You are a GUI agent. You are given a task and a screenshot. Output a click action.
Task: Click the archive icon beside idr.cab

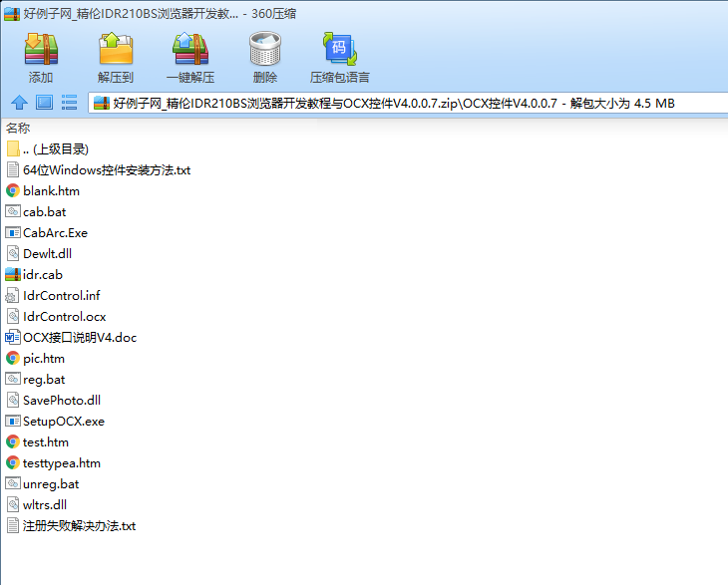tap(13, 275)
